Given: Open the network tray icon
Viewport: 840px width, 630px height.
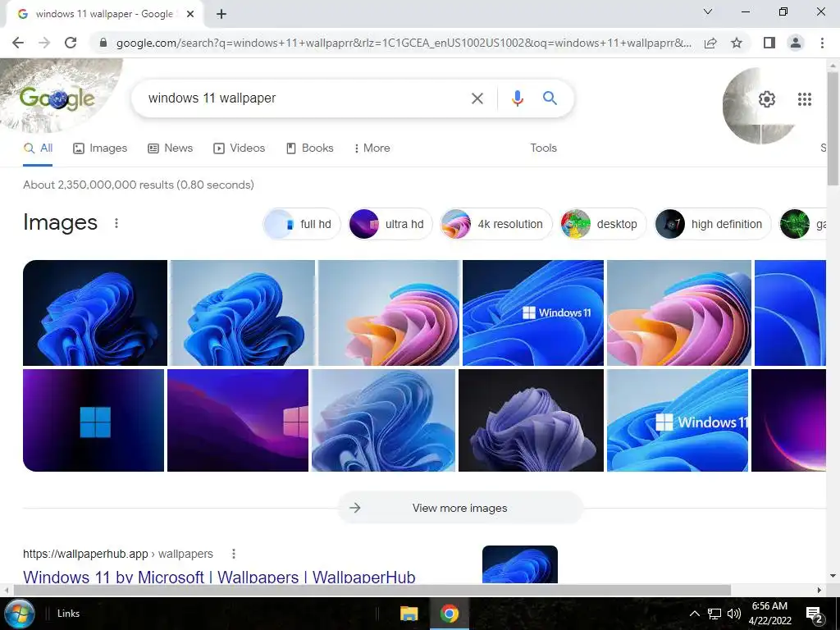Looking at the screenshot, I should tap(714, 614).
